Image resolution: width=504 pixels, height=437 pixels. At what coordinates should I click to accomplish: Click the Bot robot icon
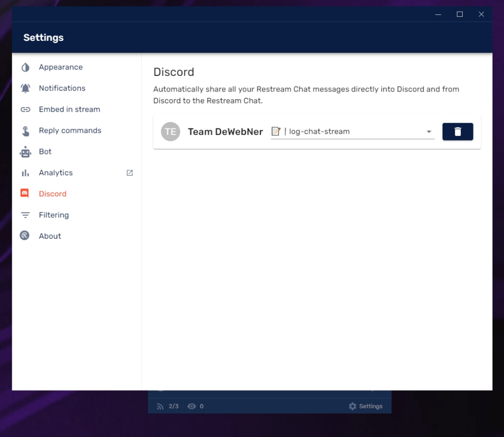(26, 152)
